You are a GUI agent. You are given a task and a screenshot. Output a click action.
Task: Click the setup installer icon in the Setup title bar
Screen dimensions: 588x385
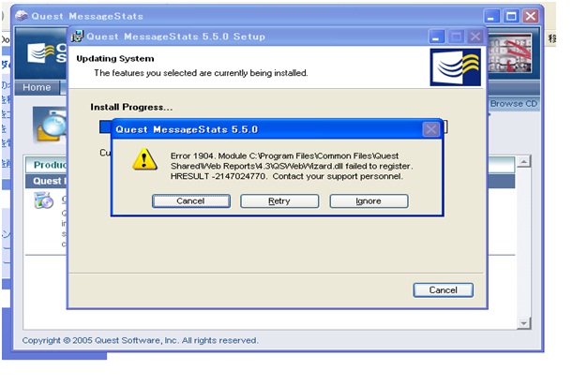pyautogui.click(x=77, y=37)
